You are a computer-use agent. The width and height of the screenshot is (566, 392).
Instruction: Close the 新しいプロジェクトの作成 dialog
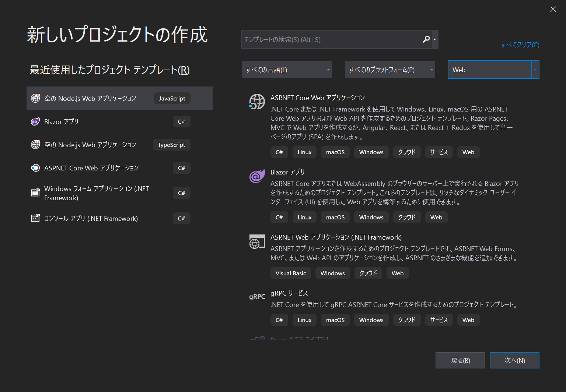553,9
